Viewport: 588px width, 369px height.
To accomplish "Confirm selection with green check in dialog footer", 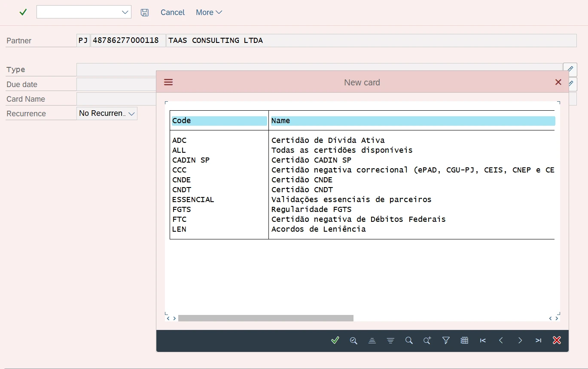I will tap(335, 340).
